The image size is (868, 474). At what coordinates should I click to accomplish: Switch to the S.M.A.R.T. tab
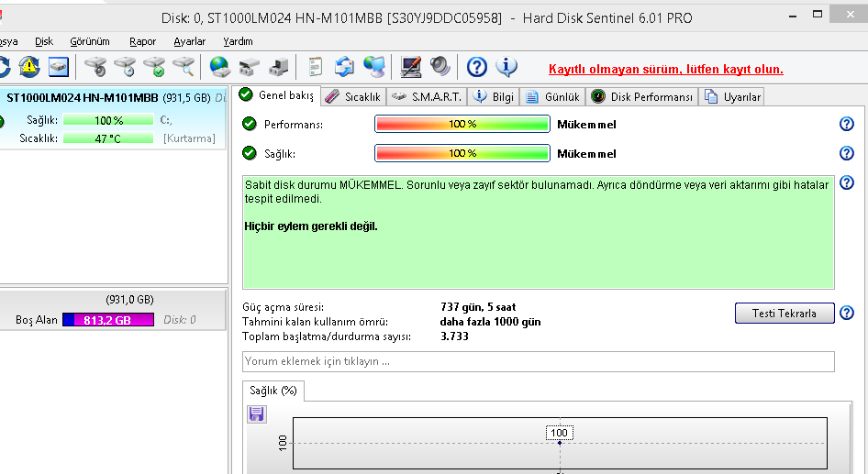pyautogui.click(x=427, y=97)
